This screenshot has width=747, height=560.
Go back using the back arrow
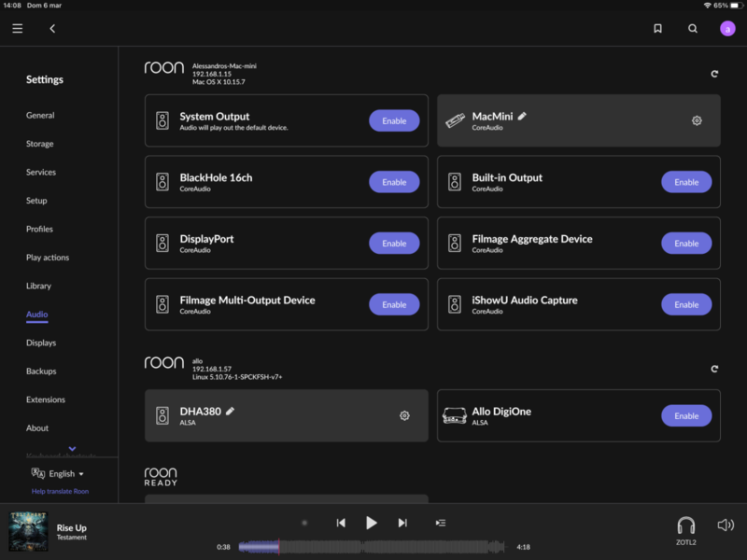52,29
